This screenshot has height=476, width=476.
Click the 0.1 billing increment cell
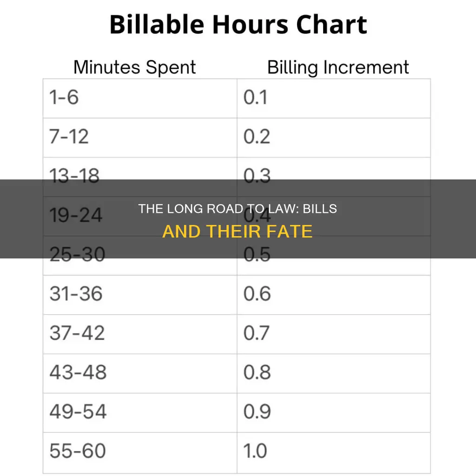[334, 99]
